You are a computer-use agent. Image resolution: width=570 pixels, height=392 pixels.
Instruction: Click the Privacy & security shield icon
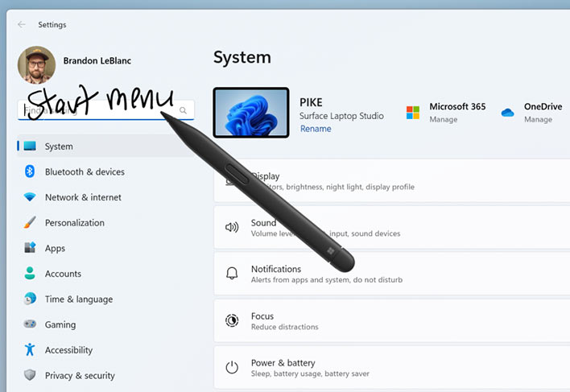30,375
